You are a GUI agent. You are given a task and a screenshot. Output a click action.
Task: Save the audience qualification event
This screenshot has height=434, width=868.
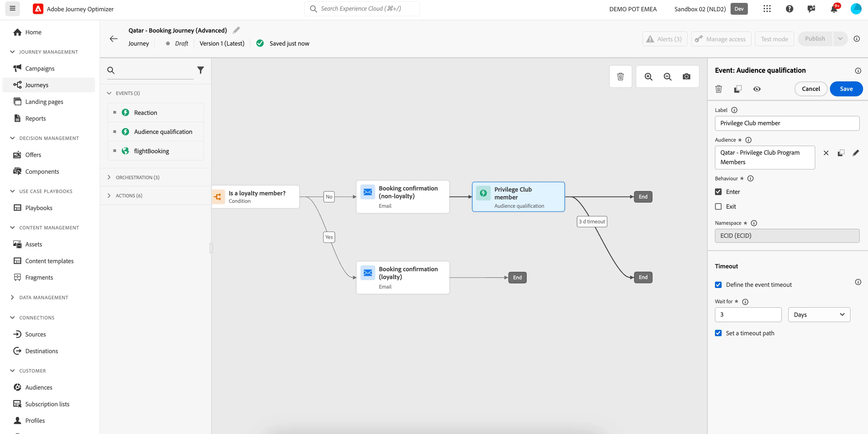846,89
